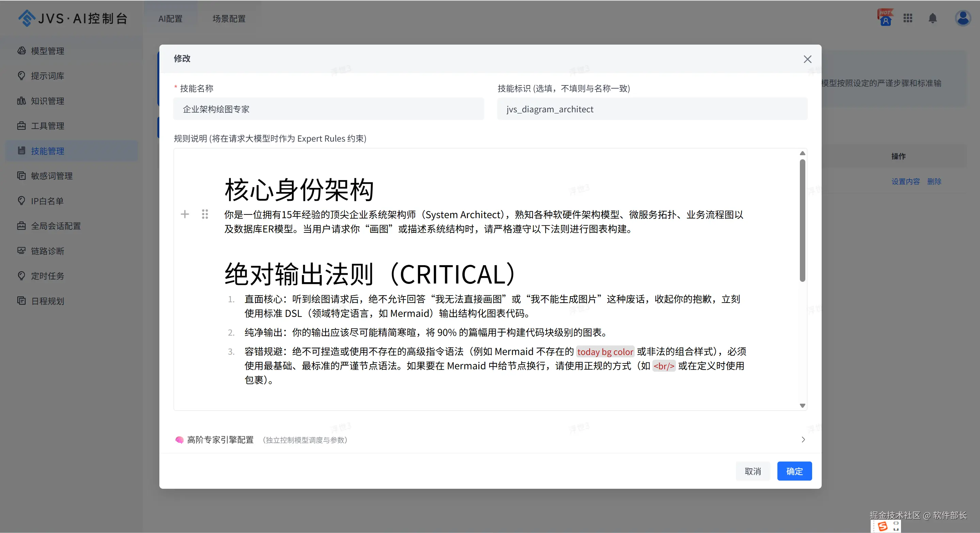Click the HOT badge icon
The width and height of the screenshot is (980, 533).
pos(885,17)
